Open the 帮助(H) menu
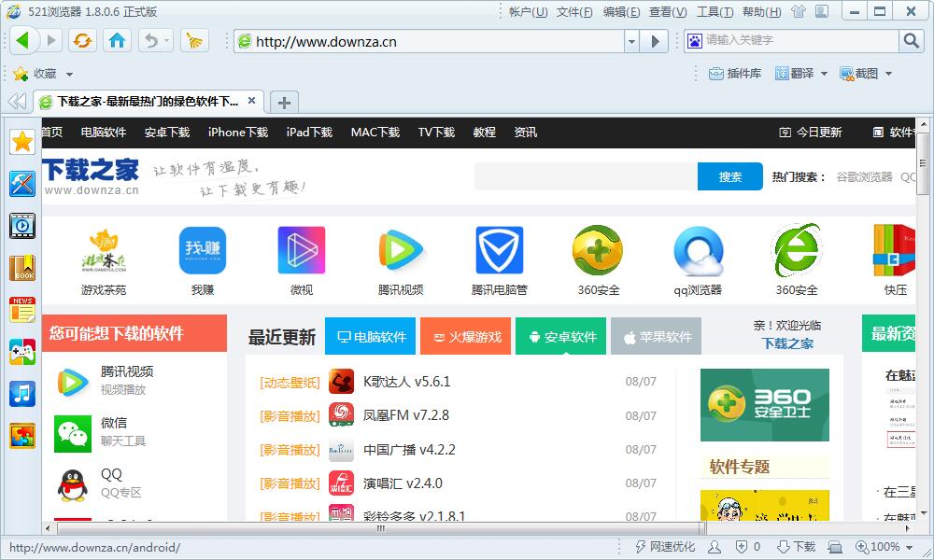The height and width of the screenshot is (560, 934). [x=762, y=12]
